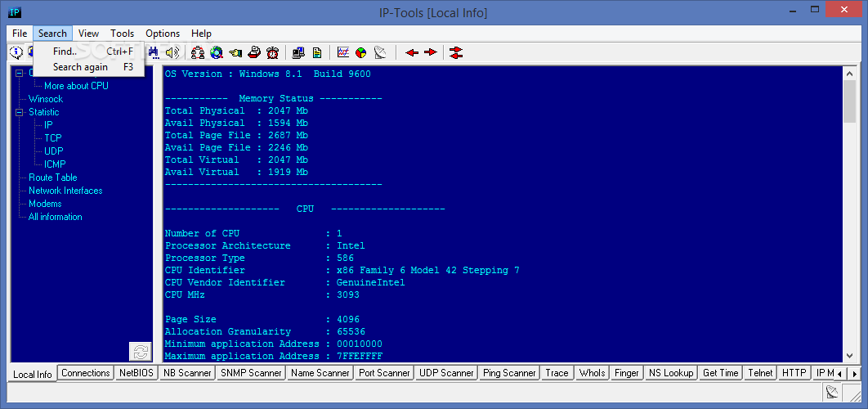The width and height of the screenshot is (868, 409).
Task: Select the two computers toolbar icon
Action: [298, 52]
